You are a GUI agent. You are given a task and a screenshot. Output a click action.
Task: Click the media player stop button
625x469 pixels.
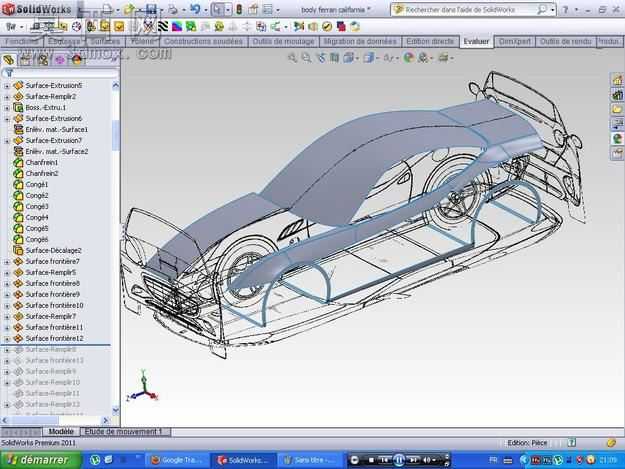click(371, 460)
